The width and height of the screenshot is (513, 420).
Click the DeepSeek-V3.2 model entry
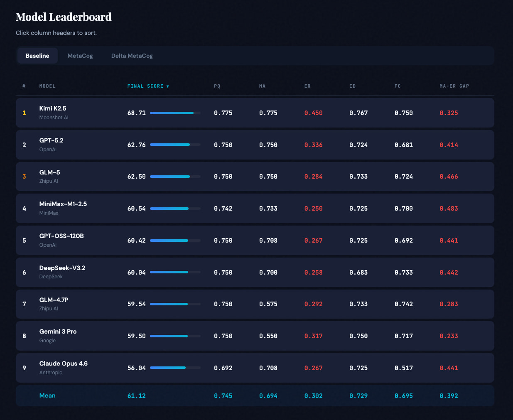(x=62, y=268)
